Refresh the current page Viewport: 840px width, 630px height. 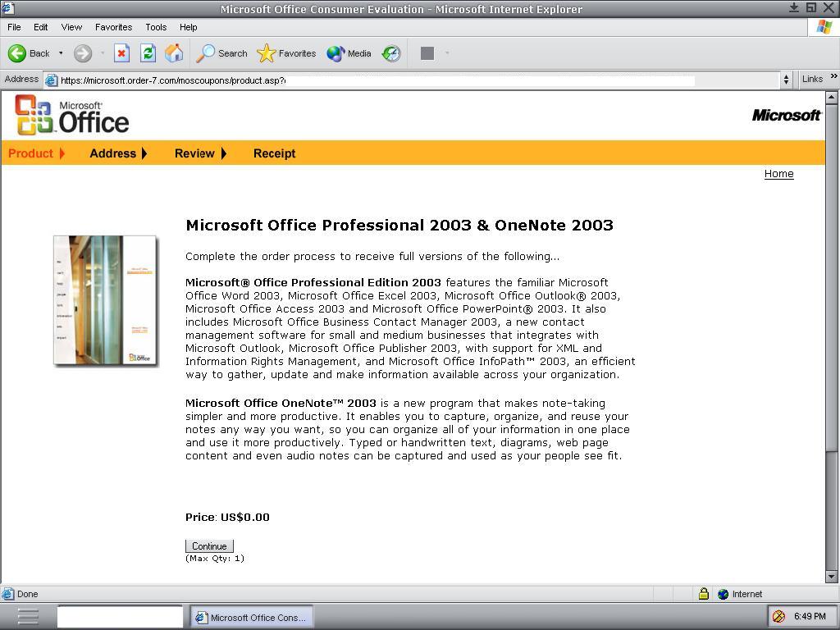point(149,52)
